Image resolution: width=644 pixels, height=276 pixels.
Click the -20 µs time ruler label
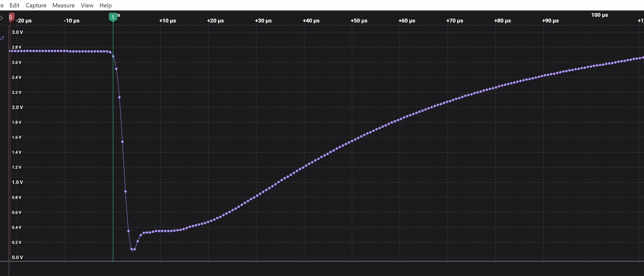pyautogui.click(x=24, y=21)
